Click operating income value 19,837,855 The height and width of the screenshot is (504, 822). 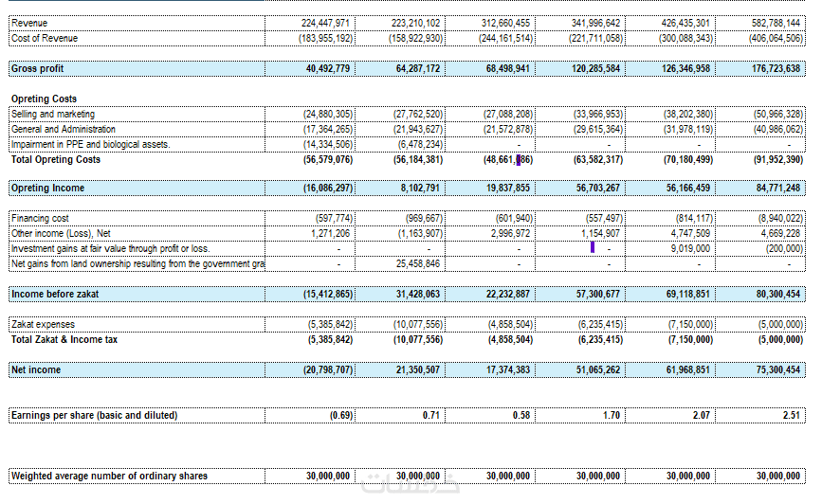click(508, 189)
